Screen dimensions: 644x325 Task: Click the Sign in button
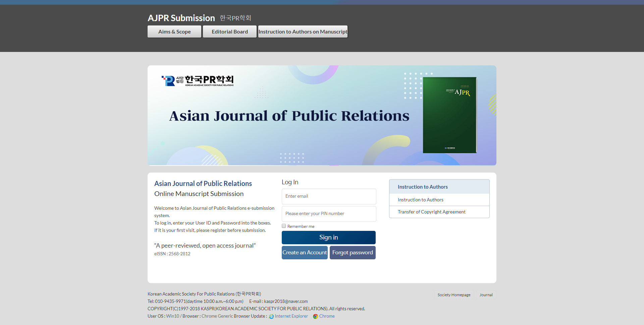(329, 237)
